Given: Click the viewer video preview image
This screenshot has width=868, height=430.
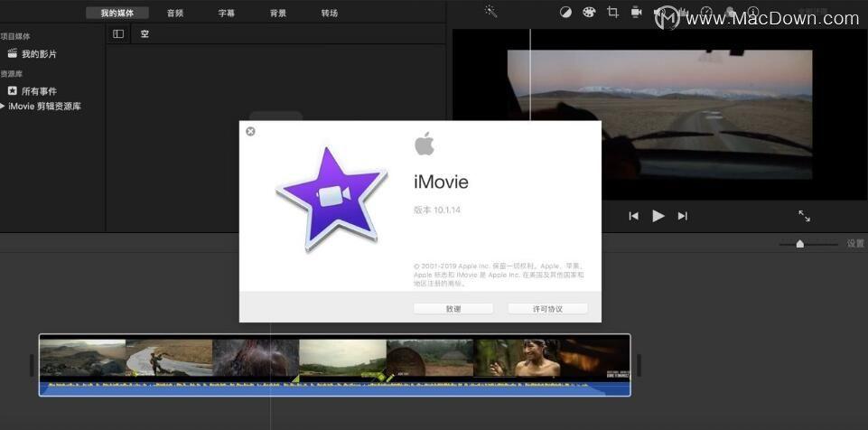Looking at the screenshot, I should pyautogui.click(x=660, y=115).
